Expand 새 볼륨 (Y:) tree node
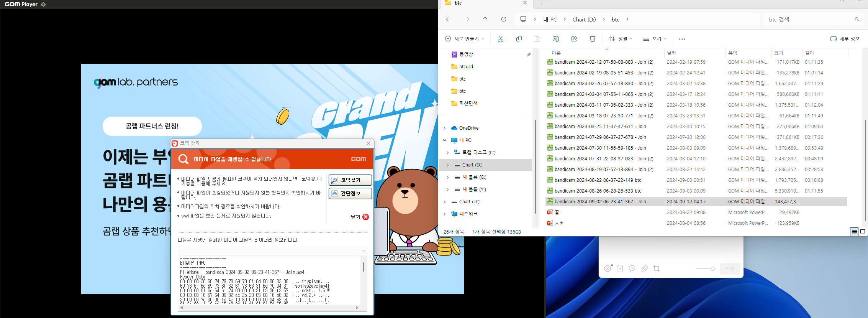This screenshot has height=318, width=868. coord(448,189)
